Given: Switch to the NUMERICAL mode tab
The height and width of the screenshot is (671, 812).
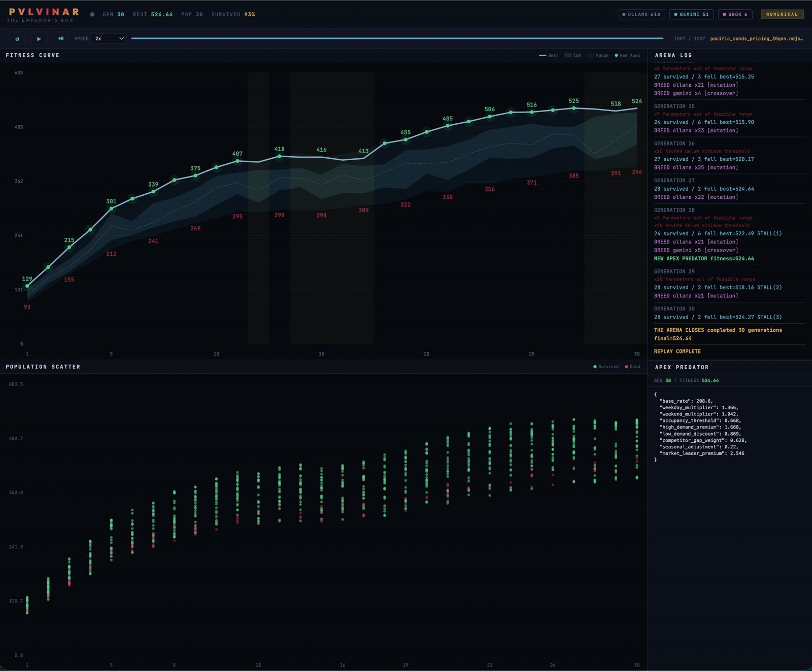Looking at the screenshot, I should point(782,15).
